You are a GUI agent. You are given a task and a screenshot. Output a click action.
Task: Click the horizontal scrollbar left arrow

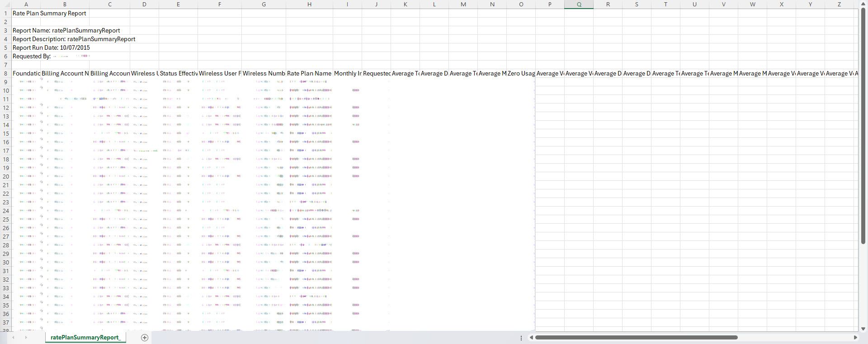point(532,338)
